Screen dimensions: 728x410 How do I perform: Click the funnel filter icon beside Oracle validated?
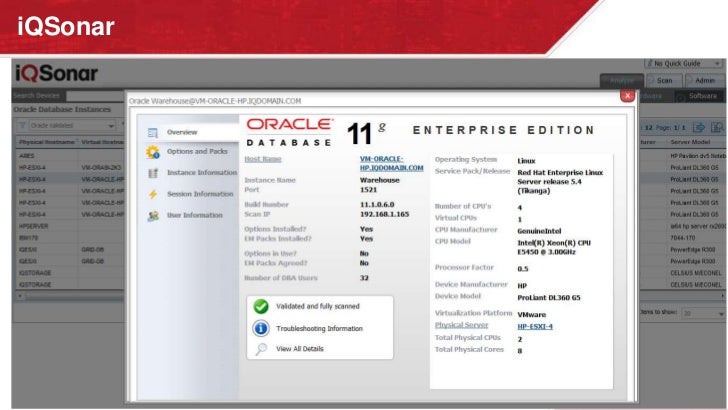[22, 125]
